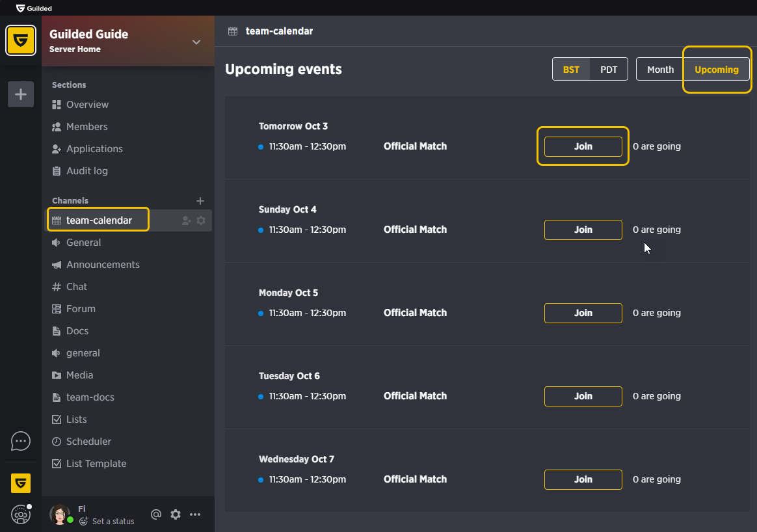Select the Upcoming events tab
This screenshot has height=532, width=757.
pyautogui.click(x=717, y=69)
